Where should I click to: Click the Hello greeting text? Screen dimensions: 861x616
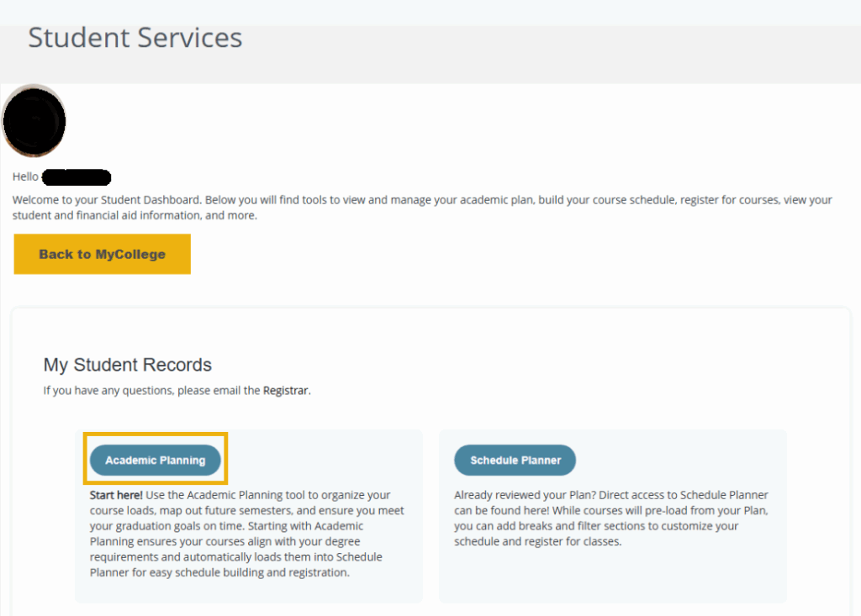[x=25, y=177]
